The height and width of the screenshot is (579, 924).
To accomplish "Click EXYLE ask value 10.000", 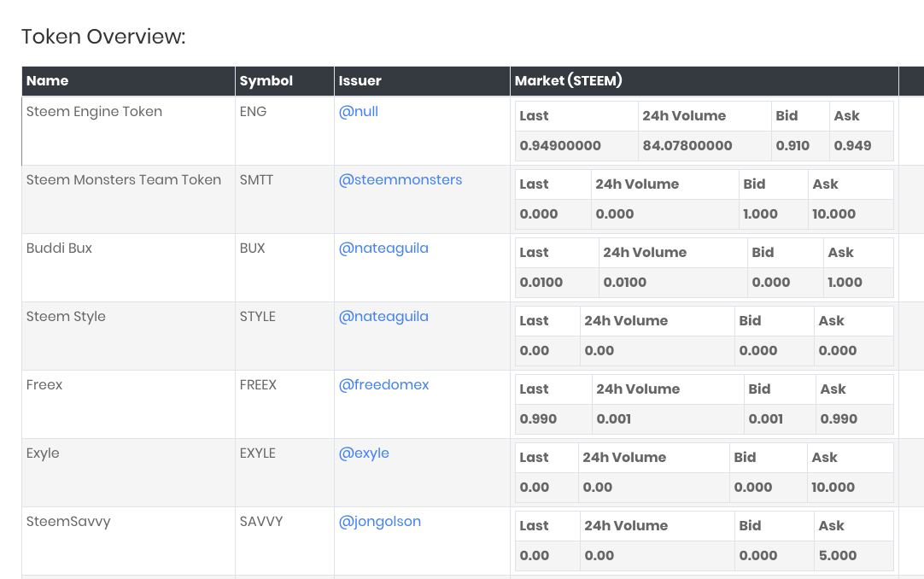I will (x=833, y=487).
